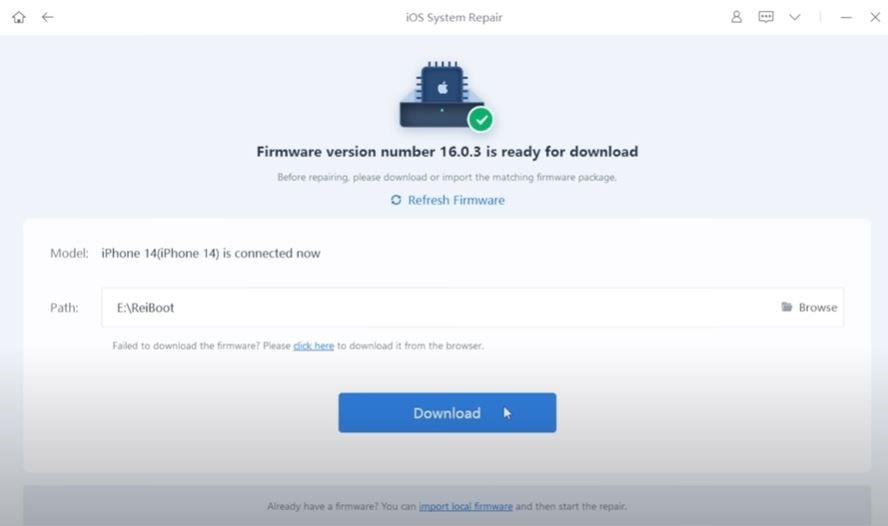
Task: Open the feedback message icon
Action: coord(766,17)
